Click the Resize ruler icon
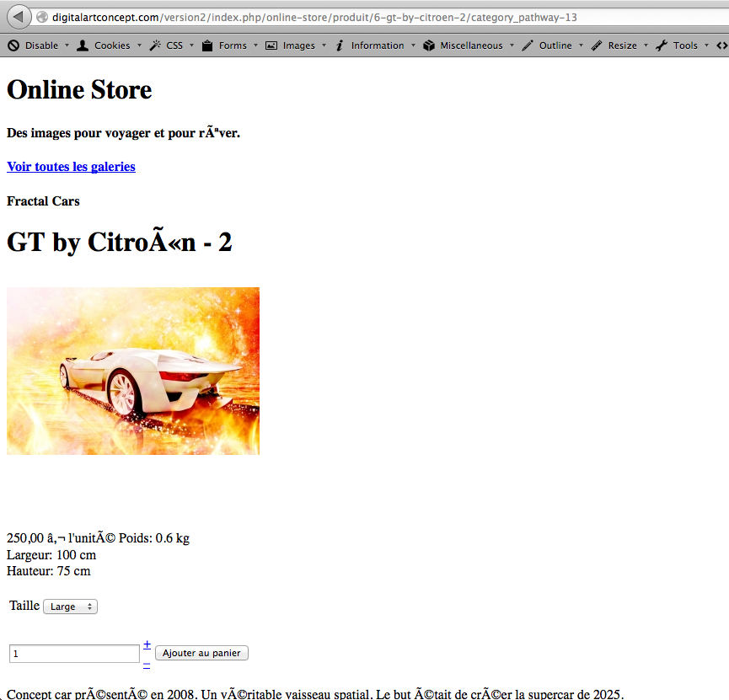Screen dimensions: 729x700 coord(597,45)
